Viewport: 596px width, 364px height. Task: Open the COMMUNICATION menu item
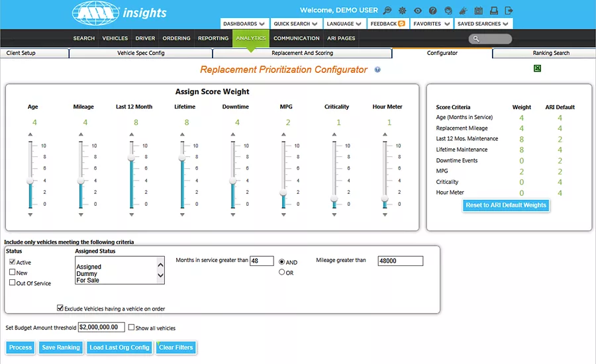[x=297, y=38]
